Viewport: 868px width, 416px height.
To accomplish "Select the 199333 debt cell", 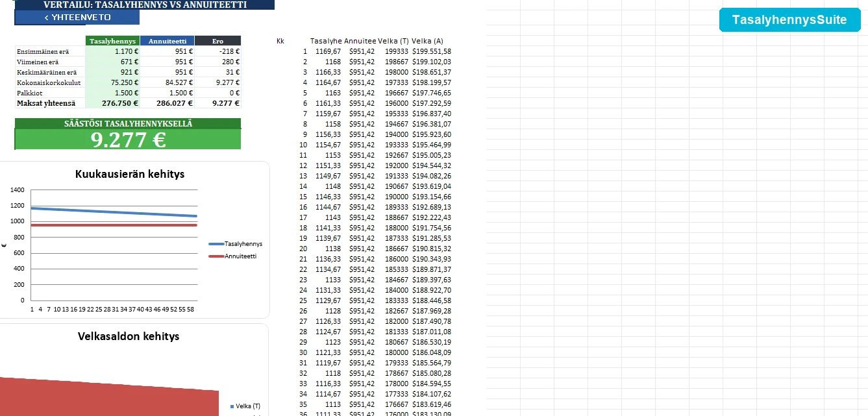I will tap(397, 51).
